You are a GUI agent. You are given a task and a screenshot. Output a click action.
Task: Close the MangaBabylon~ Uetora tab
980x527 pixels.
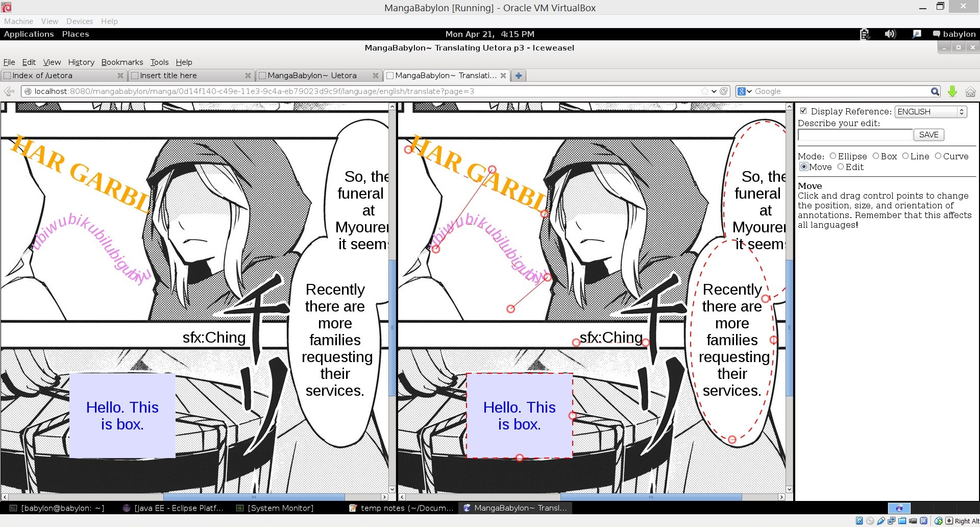376,75
